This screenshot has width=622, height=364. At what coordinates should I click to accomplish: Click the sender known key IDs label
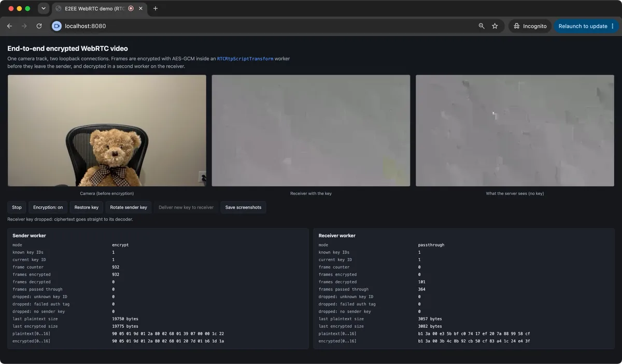click(28, 252)
